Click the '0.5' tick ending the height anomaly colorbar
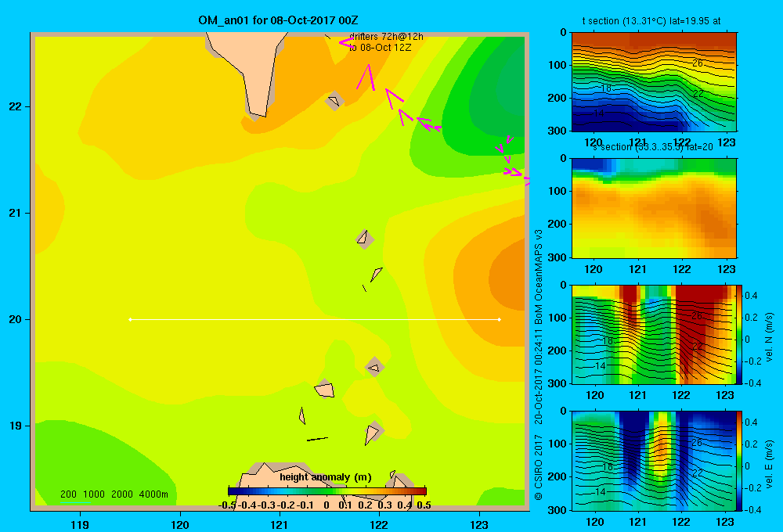The image size is (783, 532). click(x=424, y=505)
